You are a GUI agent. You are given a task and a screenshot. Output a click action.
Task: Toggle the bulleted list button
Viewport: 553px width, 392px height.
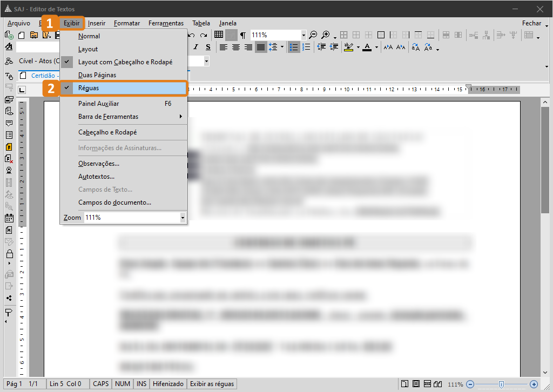coord(293,47)
